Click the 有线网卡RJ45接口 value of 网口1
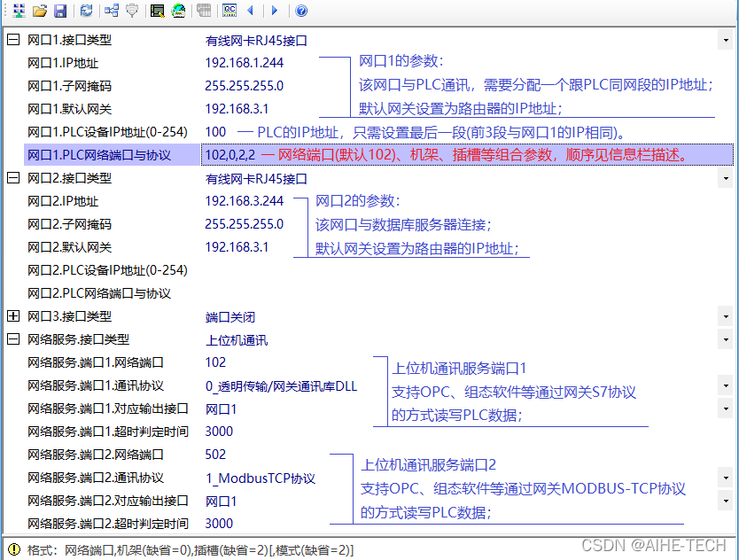 pyautogui.click(x=256, y=41)
